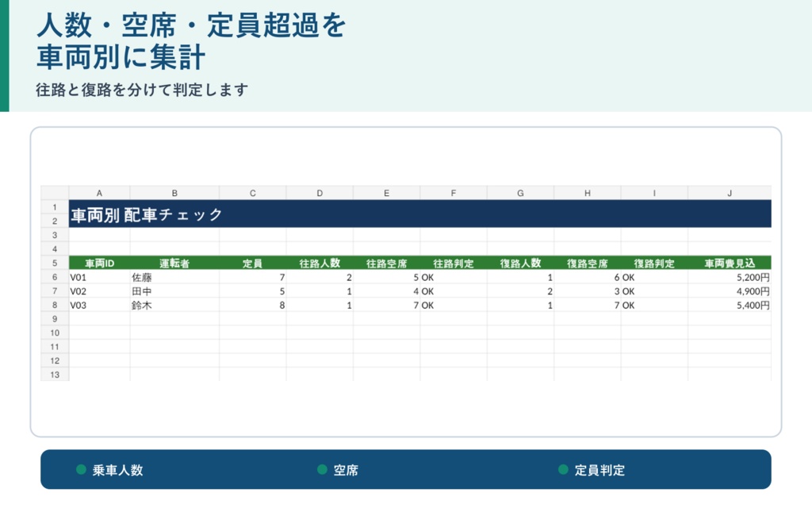
Task: Select 往路判定 OK in V01 row
Action: tap(453, 277)
